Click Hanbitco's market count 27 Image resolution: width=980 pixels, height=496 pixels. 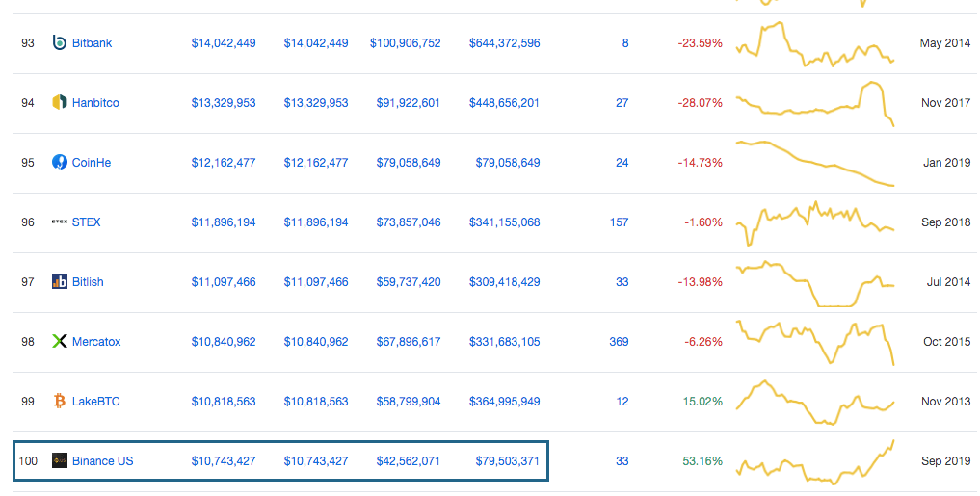(622, 102)
